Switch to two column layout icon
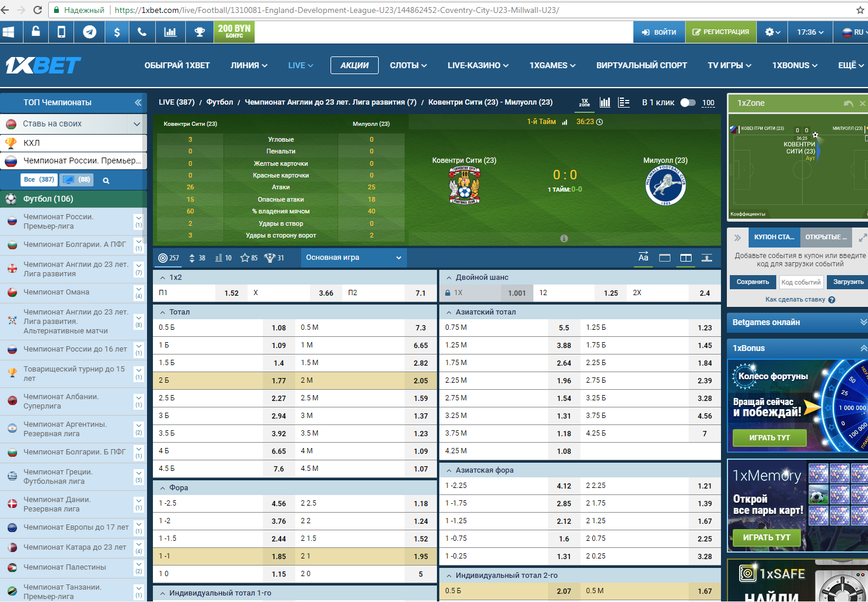Image resolution: width=868 pixels, height=602 pixels. 686,257
